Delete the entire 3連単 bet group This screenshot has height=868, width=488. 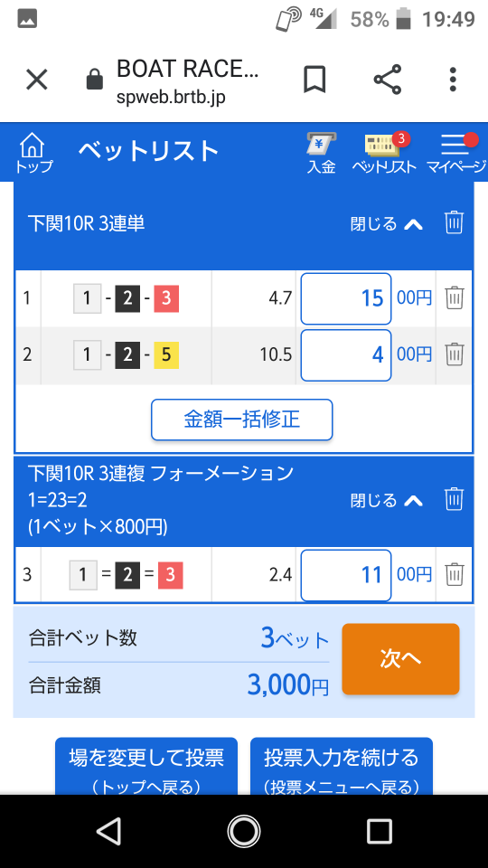point(454,223)
